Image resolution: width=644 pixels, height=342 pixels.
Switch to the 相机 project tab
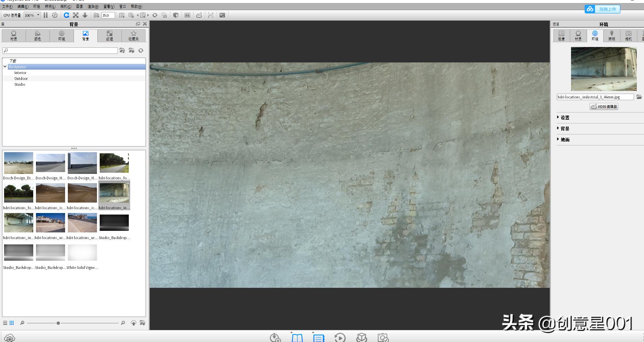[629, 36]
